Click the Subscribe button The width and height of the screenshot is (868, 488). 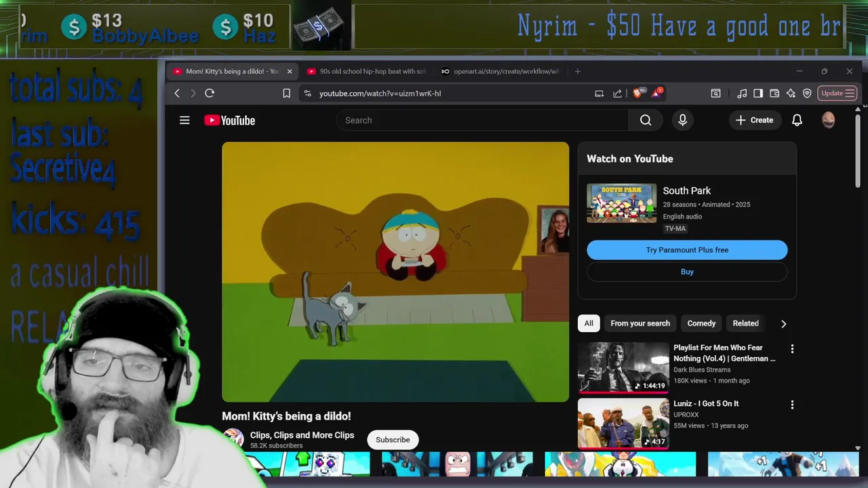[393, 440]
